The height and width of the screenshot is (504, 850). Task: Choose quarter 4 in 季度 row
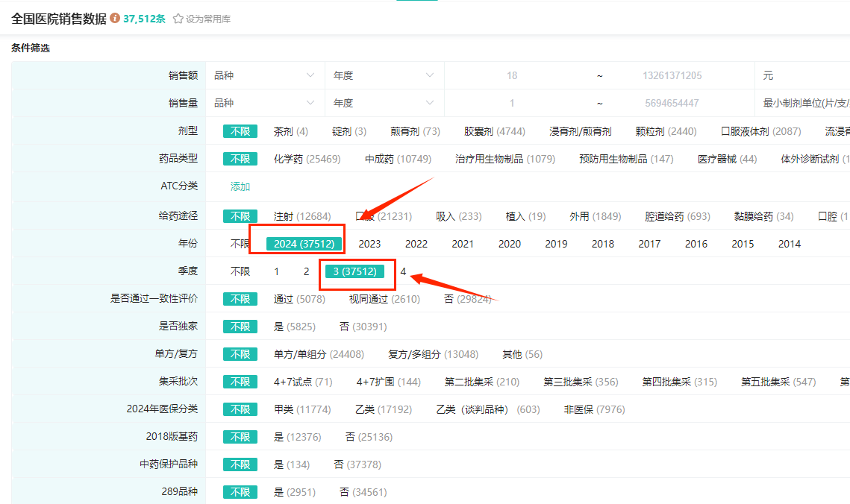pyautogui.click(x=403, y=271)
